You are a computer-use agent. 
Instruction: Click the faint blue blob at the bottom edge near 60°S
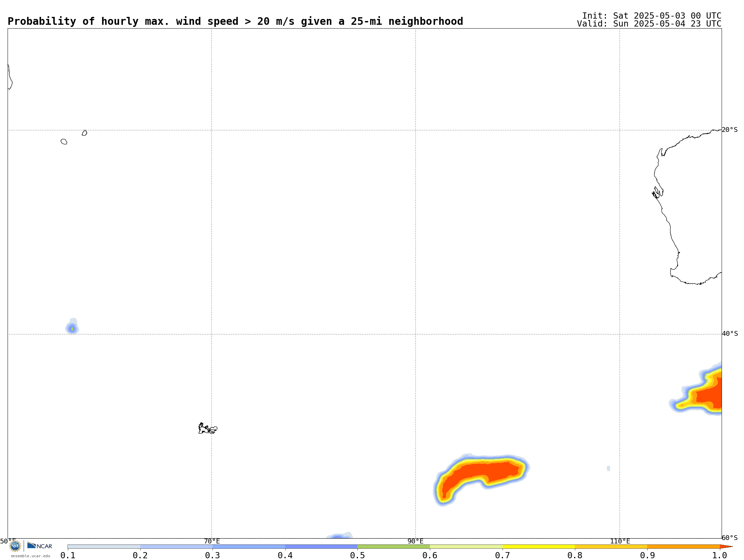coord(339,535)
